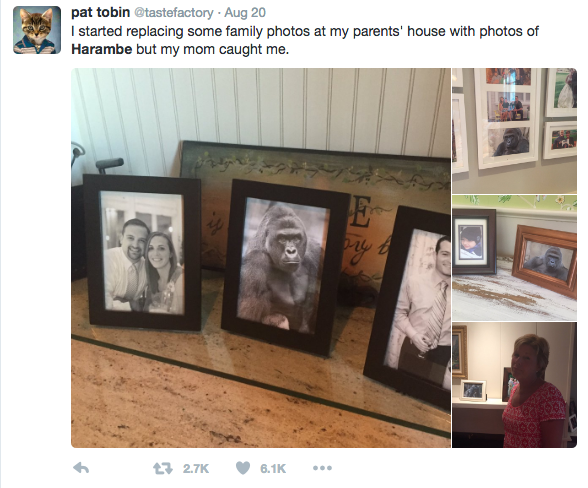588x488 pixels.
Task: Open the wall frames collage thumbnail
Action: (514, 131)
